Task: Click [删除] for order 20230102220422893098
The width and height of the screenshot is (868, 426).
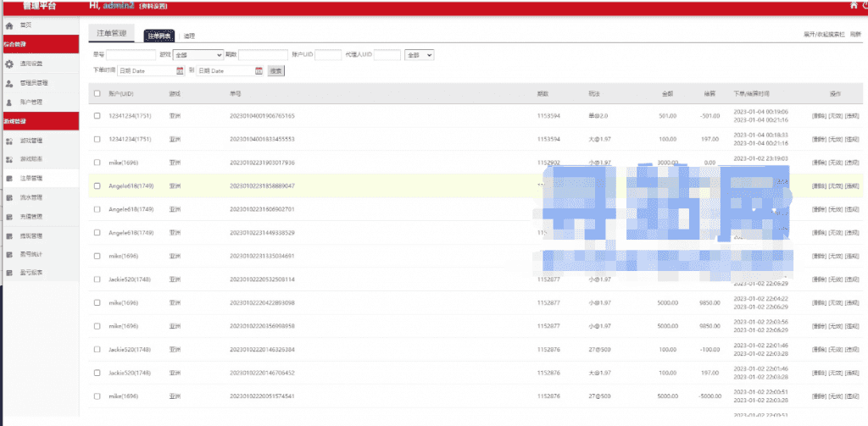Action: [819, 302]
